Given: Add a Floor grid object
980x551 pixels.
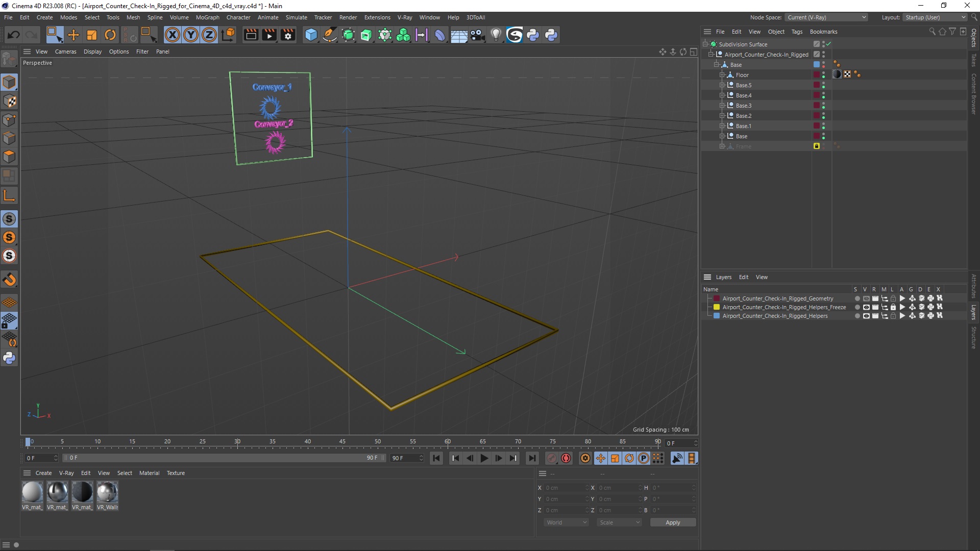Looking at the screenshot, I should point(459,35).
